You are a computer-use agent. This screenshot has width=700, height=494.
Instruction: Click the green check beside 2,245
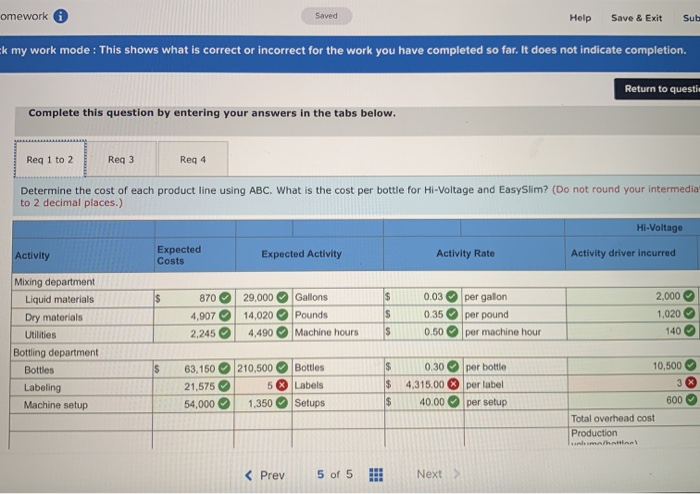click(x=225, y=333)
